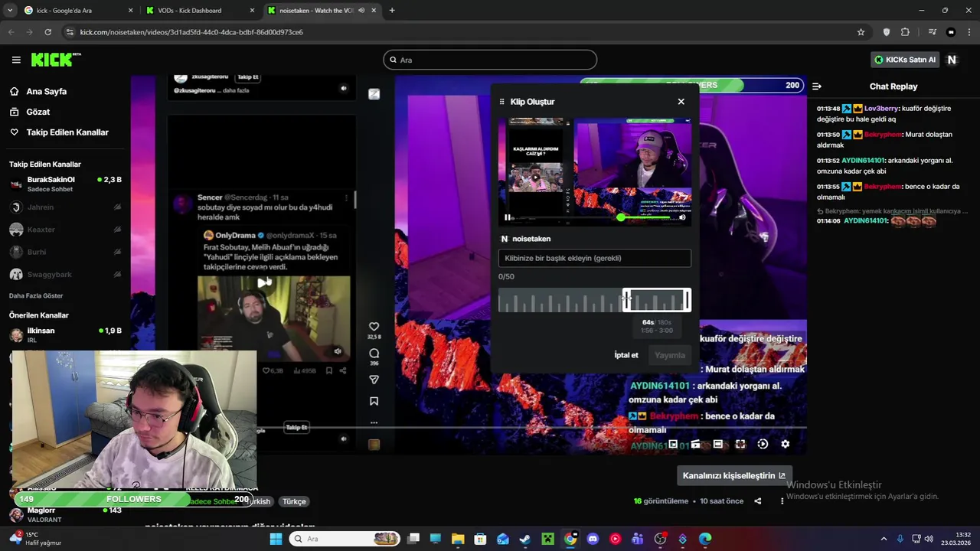Click the send icon on embedded short
980x551 pixels.
374,380
